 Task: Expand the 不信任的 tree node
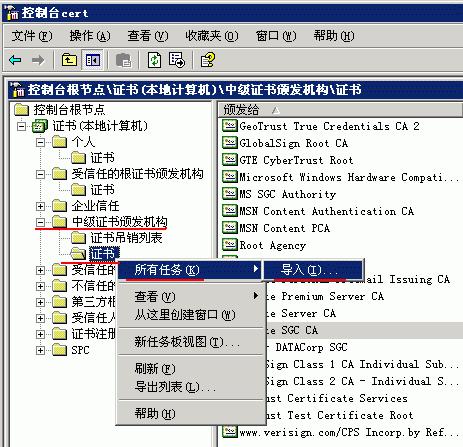(x=40, y=286)
